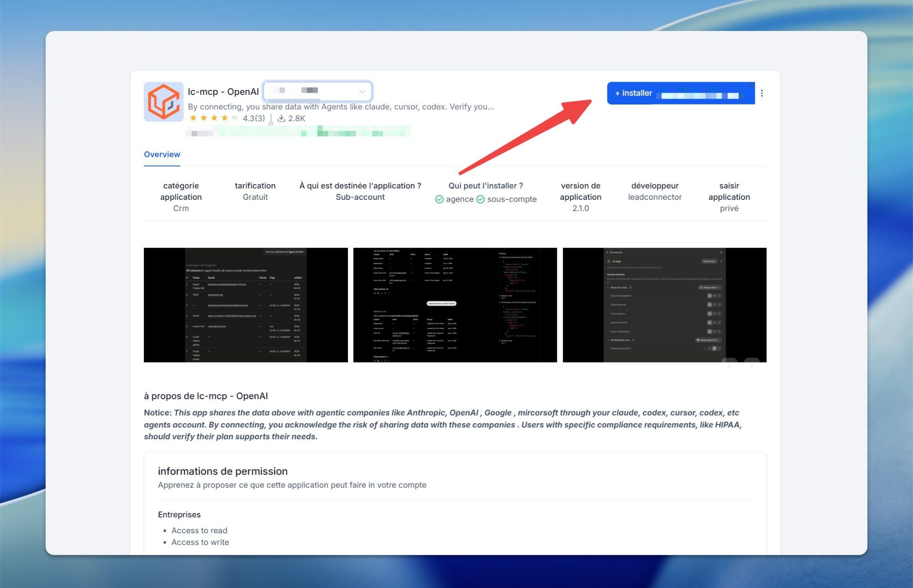Screen dimensions: 913x588
Task: Click the app title lc-mcp - OpenAI
Action: [223, 92]
